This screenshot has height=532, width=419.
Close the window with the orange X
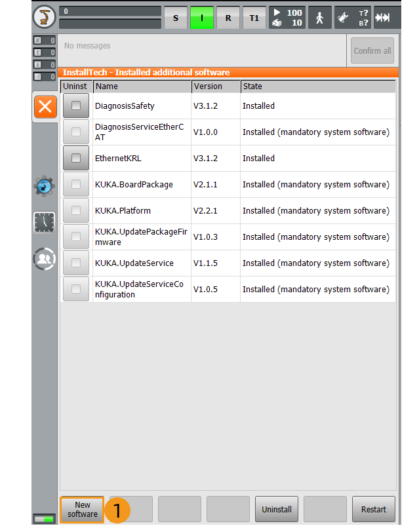click(45, 107)
